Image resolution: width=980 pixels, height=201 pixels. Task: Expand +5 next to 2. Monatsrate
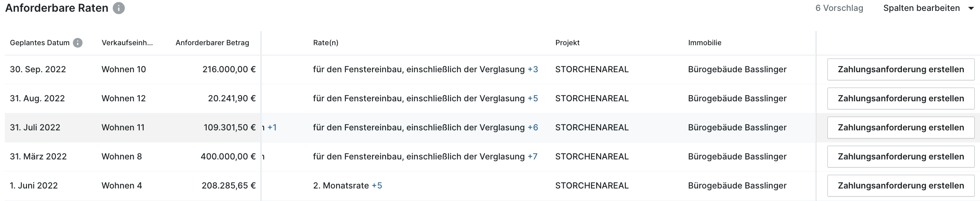[x=377, y=186]
